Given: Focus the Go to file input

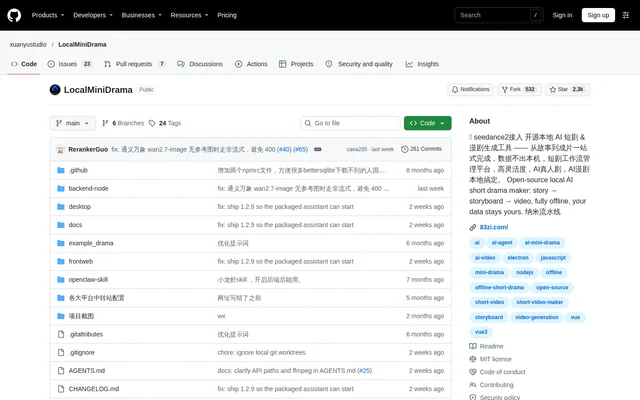Looking at the screenshot, I should point(350,123).
